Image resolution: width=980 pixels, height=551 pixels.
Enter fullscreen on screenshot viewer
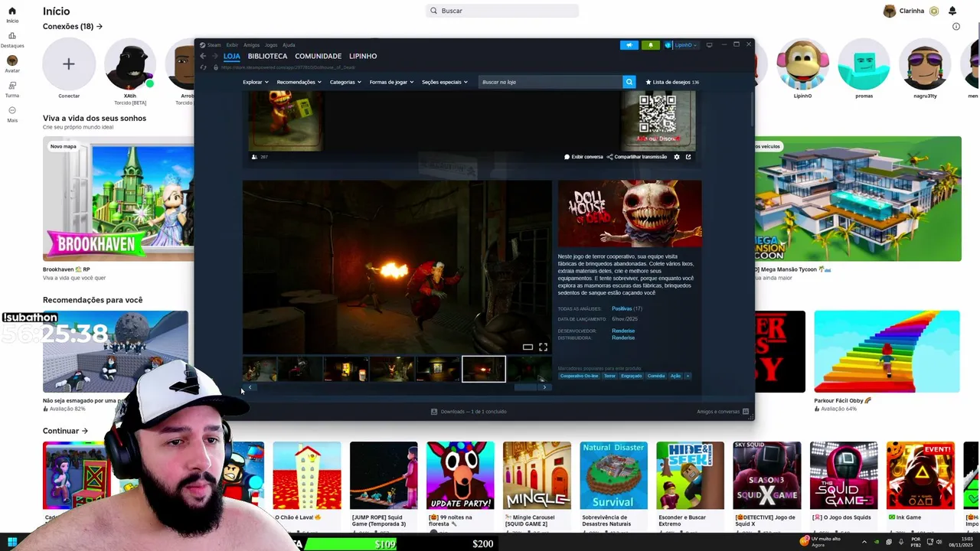pos(543,347)
